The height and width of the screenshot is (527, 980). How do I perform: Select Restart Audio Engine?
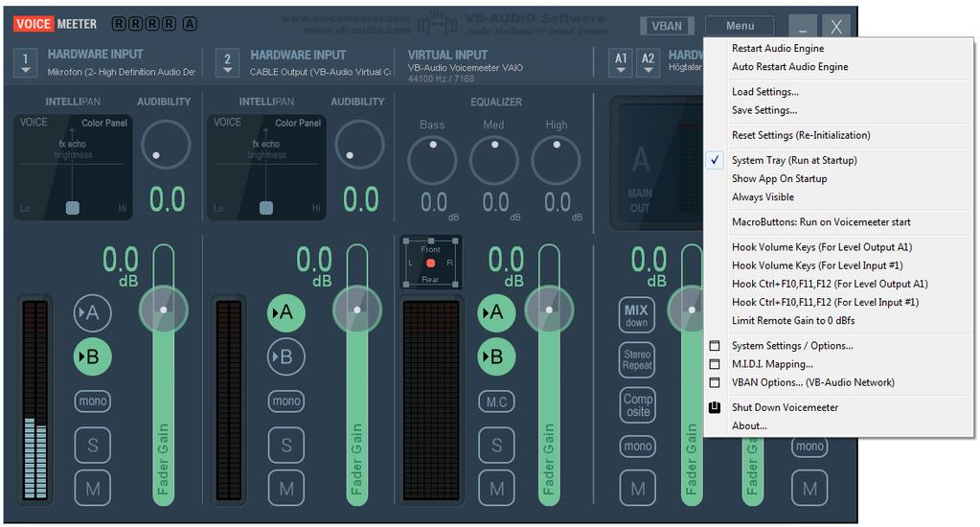click(778, 48)
